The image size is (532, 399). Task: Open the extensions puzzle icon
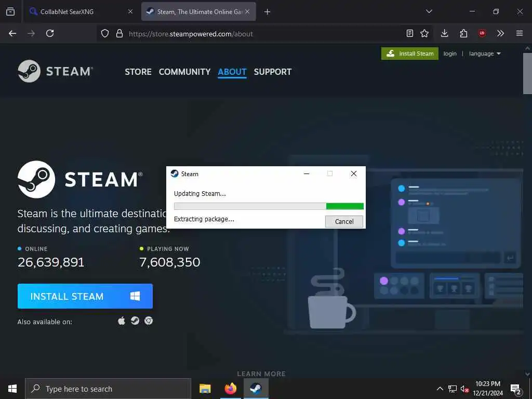point(463,33)
